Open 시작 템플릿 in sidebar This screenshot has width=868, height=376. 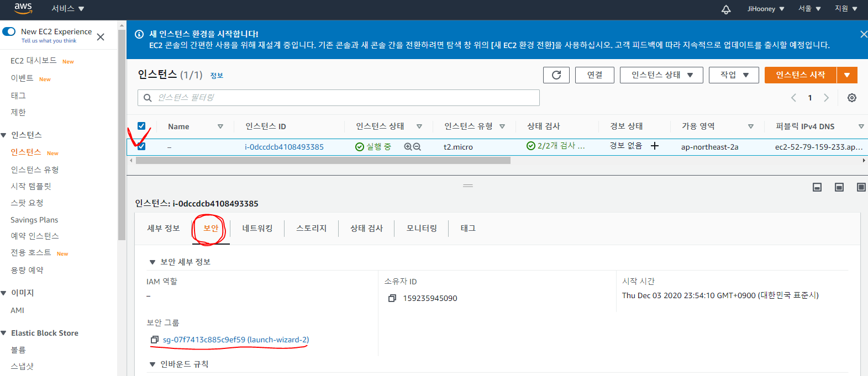(x=31, y=187)
